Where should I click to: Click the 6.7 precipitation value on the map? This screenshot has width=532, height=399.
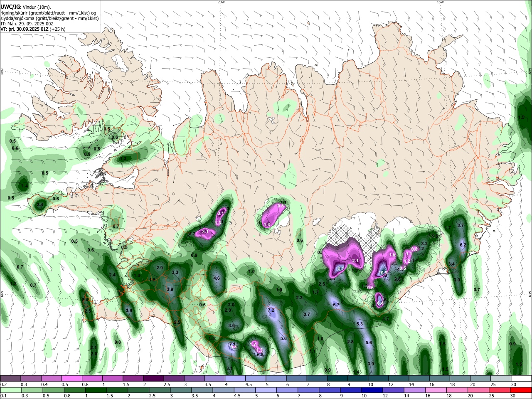click(337, 305)
